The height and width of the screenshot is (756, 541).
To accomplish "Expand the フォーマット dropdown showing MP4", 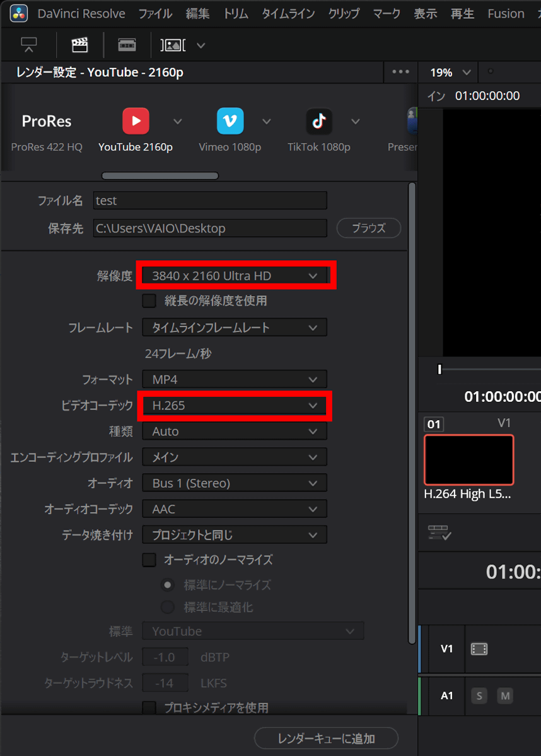I will click(x=235, y=380).
